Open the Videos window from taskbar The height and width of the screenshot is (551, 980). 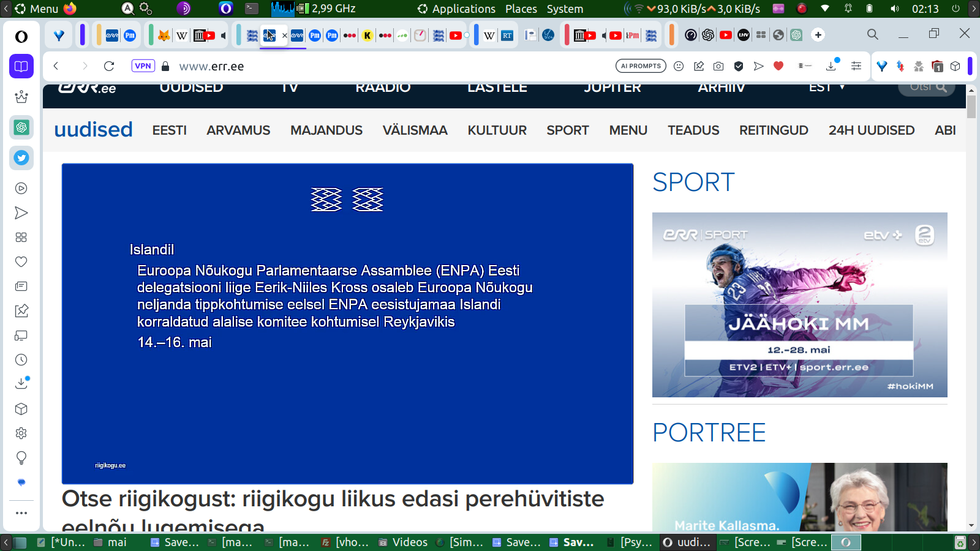(x=403, y=542)
